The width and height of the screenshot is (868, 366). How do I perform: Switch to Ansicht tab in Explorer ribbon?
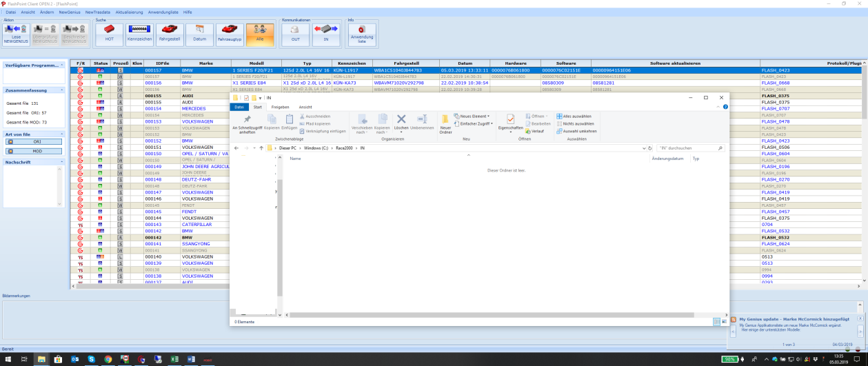[305, 108]
